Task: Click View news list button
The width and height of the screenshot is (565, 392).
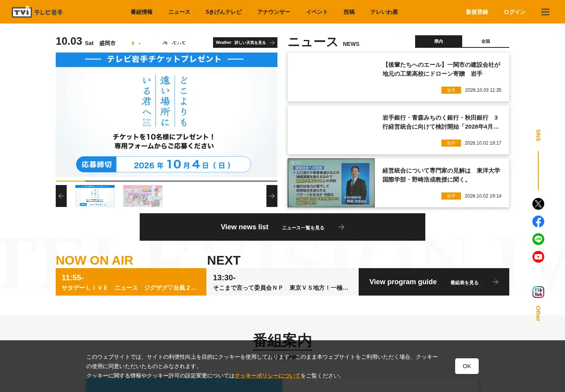Action: [x=282, y=227]
